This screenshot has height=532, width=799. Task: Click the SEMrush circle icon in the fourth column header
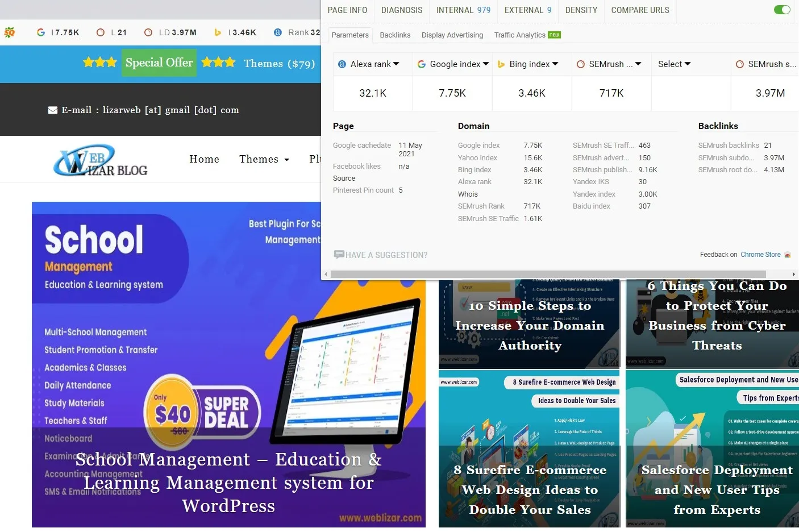tap(581, 64)
